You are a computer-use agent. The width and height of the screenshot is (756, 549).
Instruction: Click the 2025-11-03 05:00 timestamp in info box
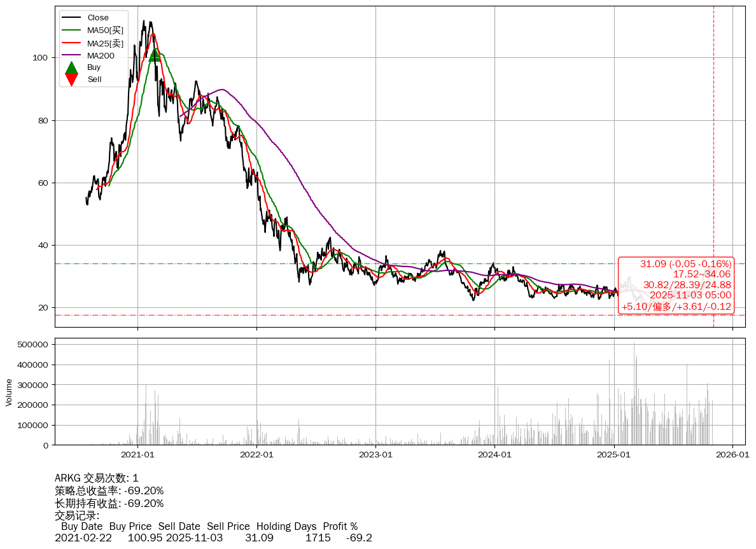coord(690,295)
